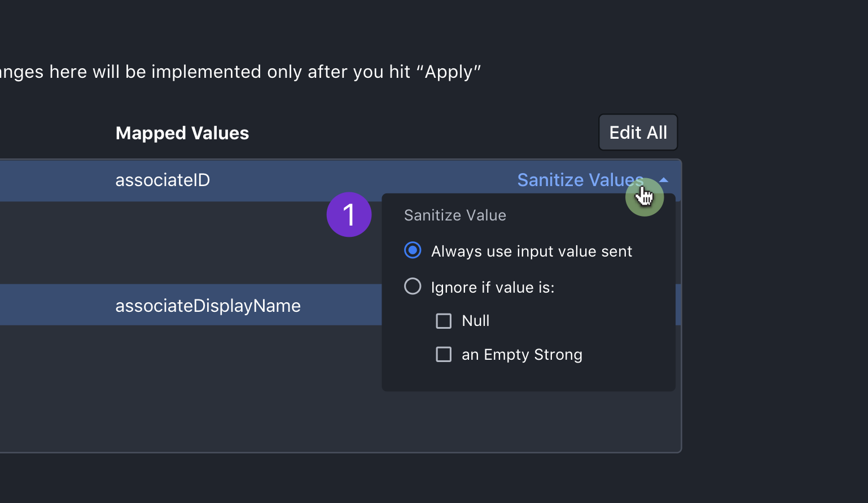Click the an Empty Strong label text
Image resolution: width=868 pixels, height=503 pixels.
click(522, 355)
